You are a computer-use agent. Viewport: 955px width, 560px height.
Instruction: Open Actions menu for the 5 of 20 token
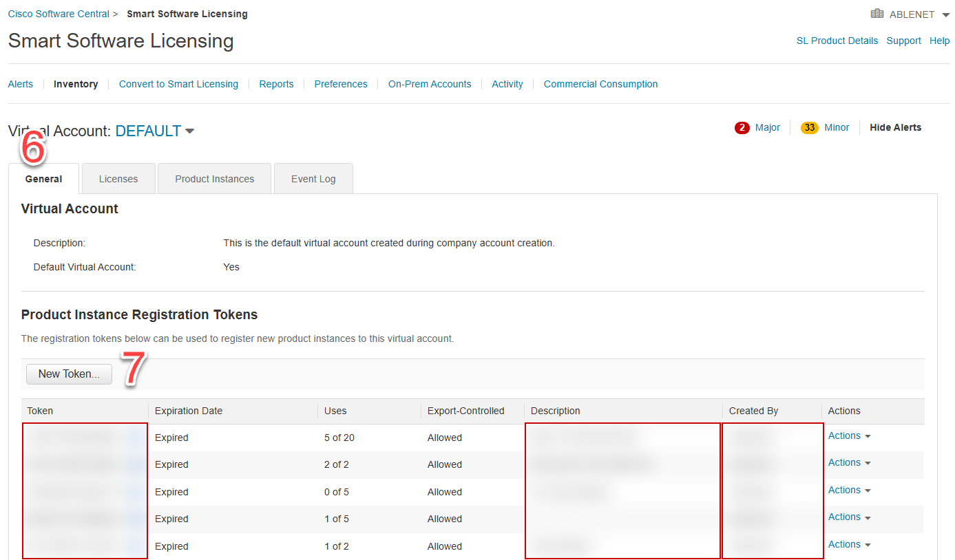tap(850, 436)
